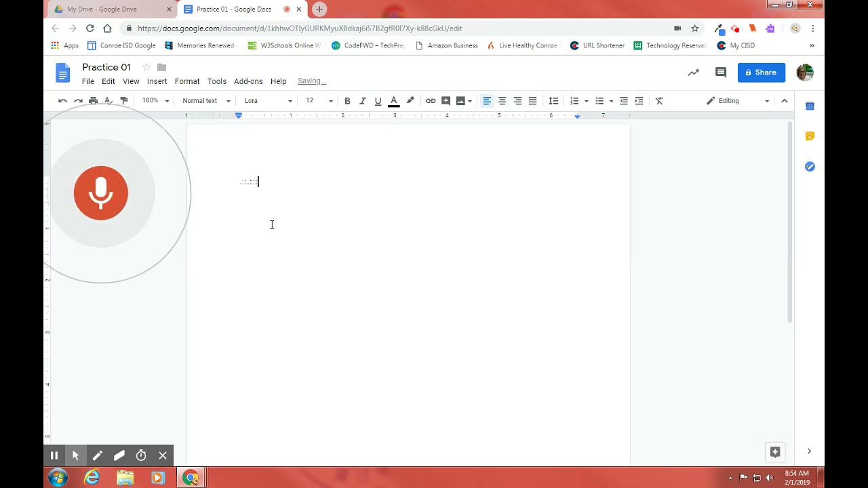Expand the insert image options arrow
The width and height of the screenshot is (868, 488).
(470, 102)
